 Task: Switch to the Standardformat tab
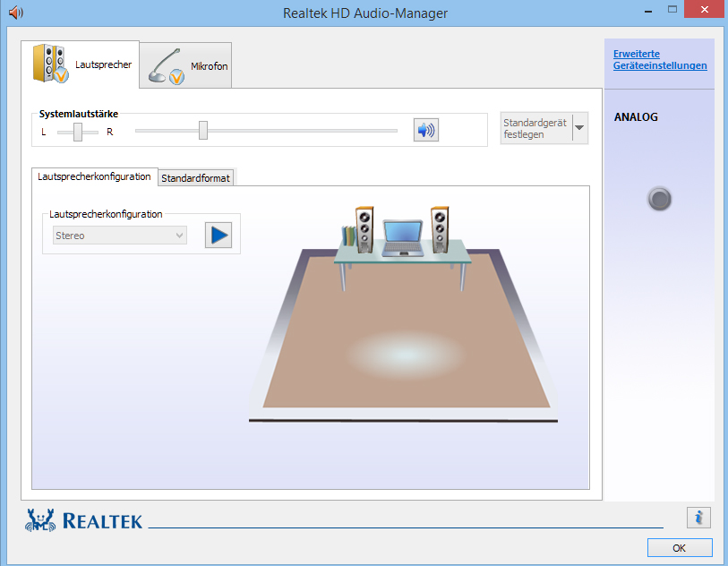(x=195, y=178)
